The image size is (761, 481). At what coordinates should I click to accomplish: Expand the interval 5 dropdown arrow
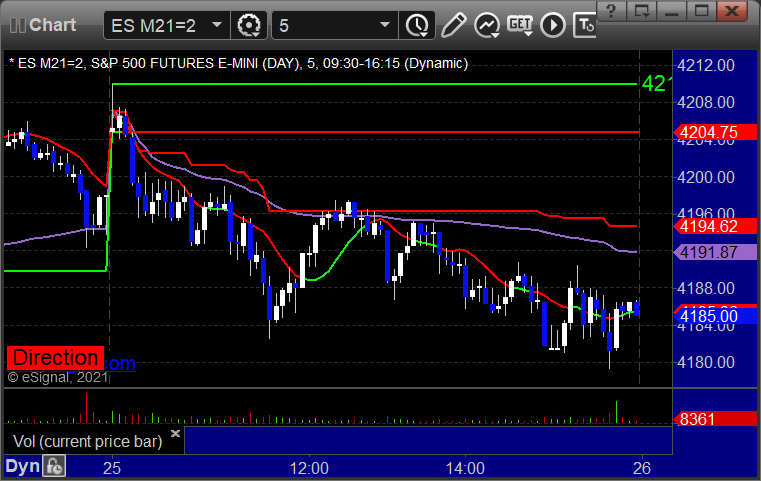click(x=384, y=25)
